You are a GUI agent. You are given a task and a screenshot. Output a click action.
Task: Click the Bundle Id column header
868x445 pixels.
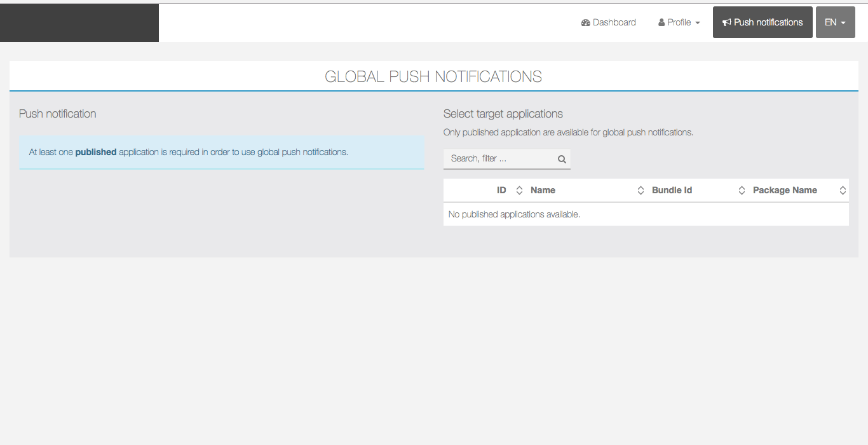(x=672, y=191)
